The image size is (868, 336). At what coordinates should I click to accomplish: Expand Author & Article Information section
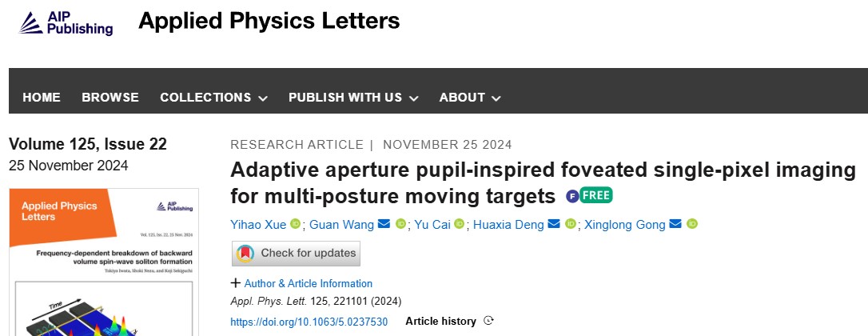(301, 283)
